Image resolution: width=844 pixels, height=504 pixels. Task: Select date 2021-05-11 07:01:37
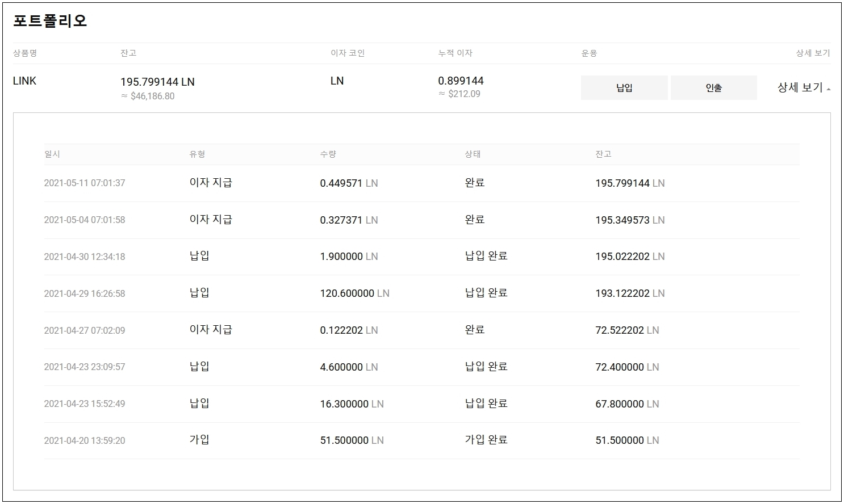85,183
